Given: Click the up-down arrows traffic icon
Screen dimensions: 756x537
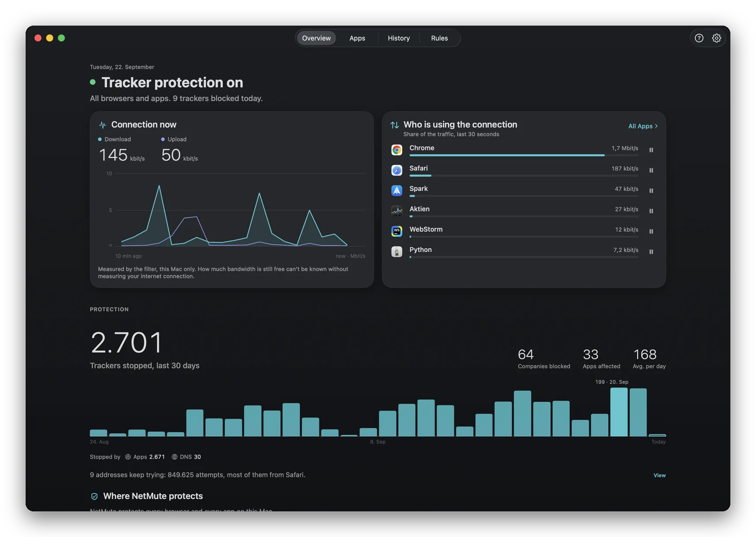Looking at the screenshot, I should pyautogui.click(x=394, y=125).
